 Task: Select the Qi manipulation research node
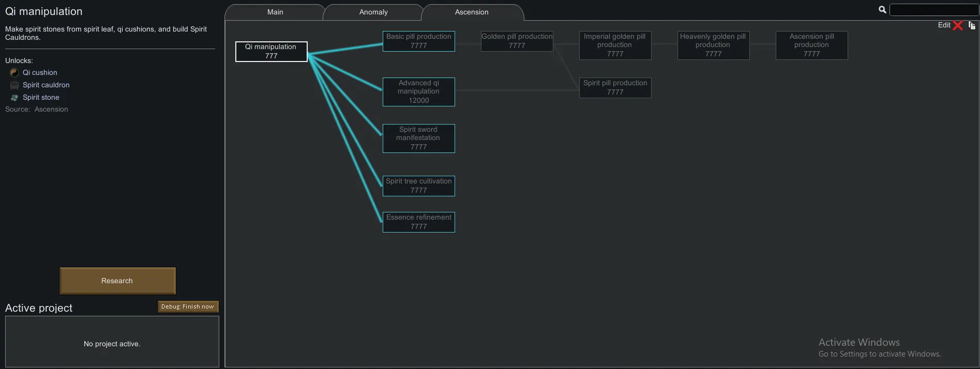(272, 52)
